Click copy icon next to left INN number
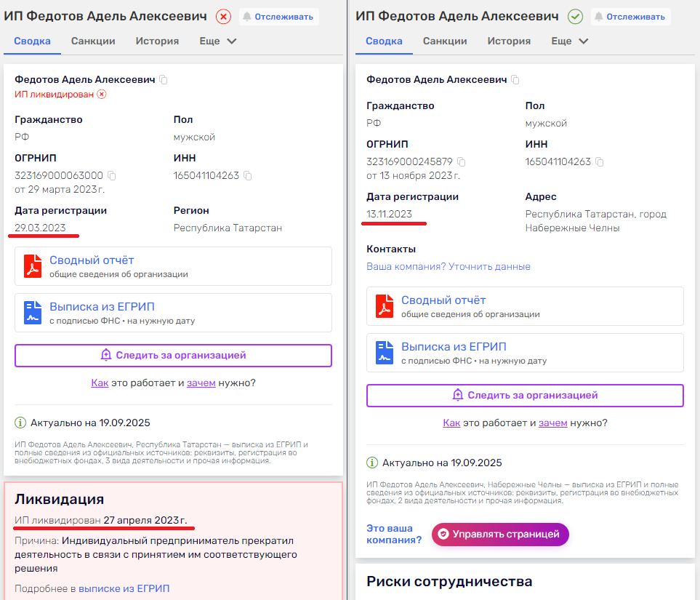Image resolution: width=700 pixels, height=600 pixels. 248,175
